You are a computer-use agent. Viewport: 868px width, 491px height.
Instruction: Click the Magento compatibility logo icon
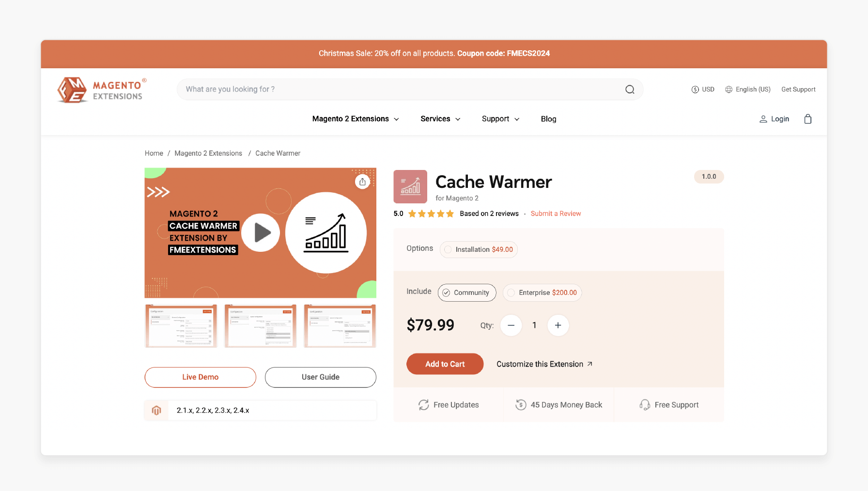tap(156, 411)
